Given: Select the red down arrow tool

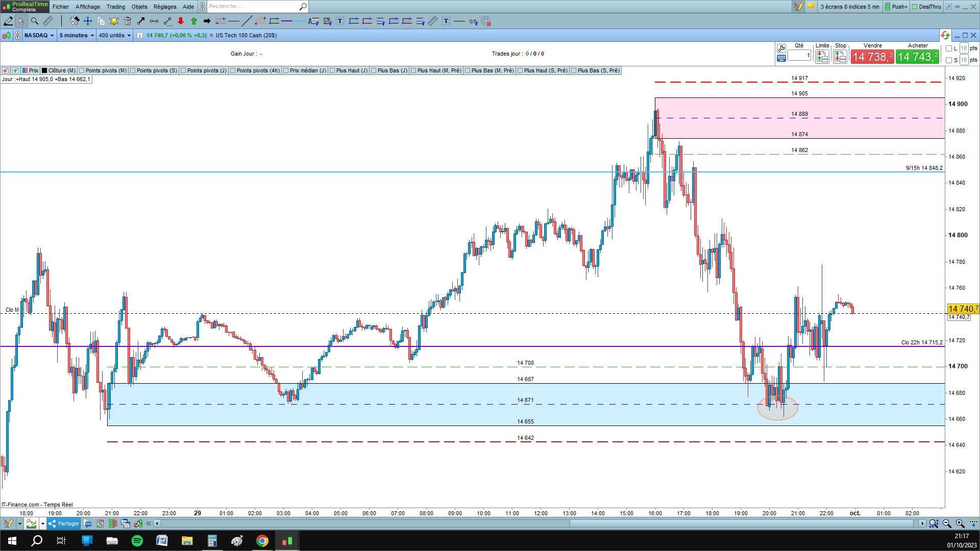Looking at the screenshot, I should click(181, 21).
